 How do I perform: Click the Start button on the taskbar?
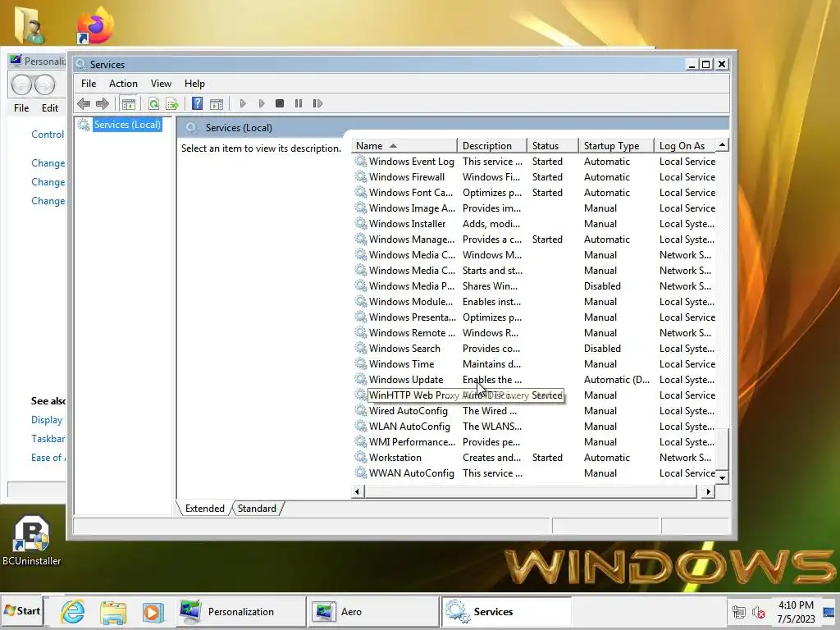coord(22,611)
